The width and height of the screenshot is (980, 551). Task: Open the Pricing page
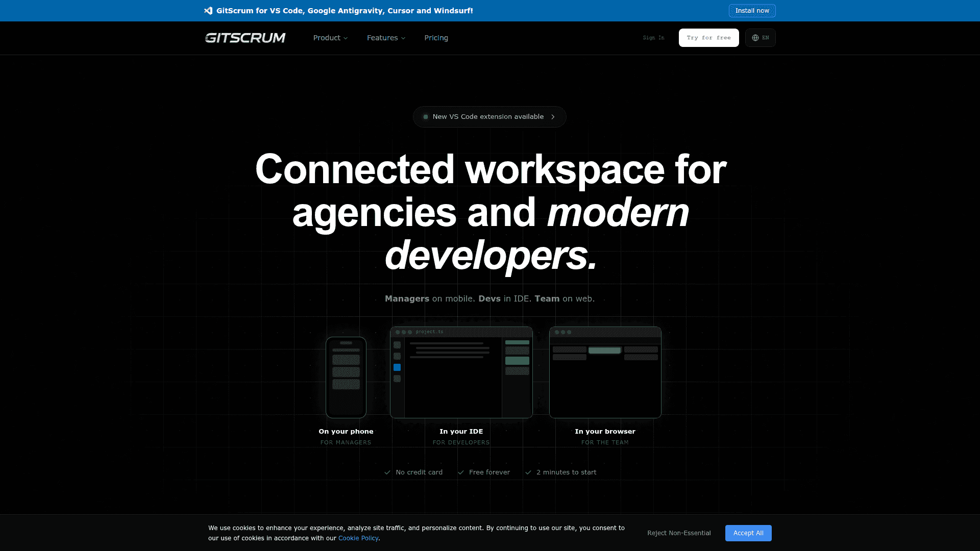pyautogui.click(x=436, y=38)
